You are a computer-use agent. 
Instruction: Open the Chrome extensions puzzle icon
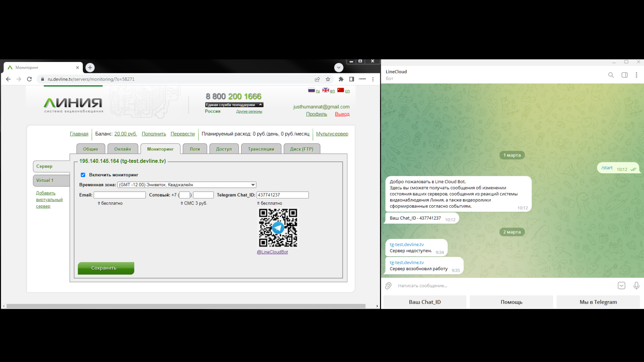[341, 79]
